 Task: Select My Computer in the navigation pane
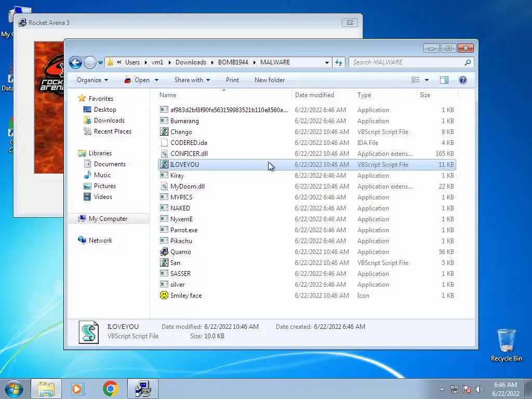pyautogui.click(x=108, y=219)
